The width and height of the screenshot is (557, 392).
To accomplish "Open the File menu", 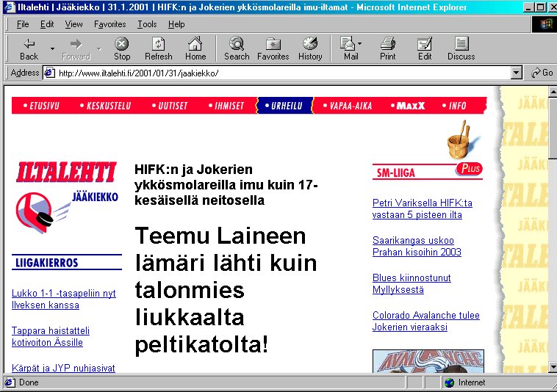I will (23, 24).
